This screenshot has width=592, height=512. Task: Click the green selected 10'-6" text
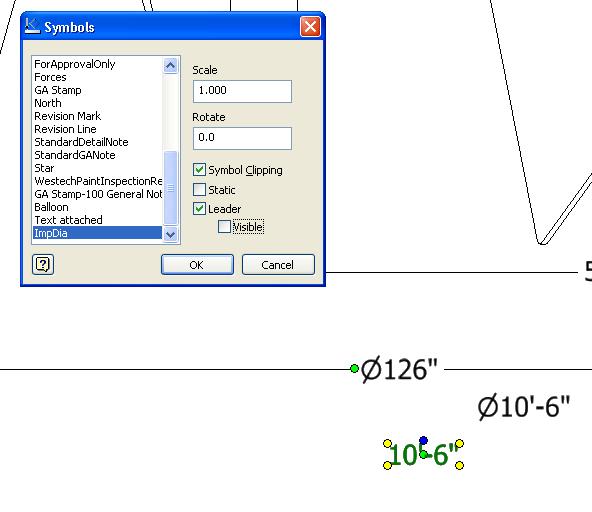click(424, 455)
